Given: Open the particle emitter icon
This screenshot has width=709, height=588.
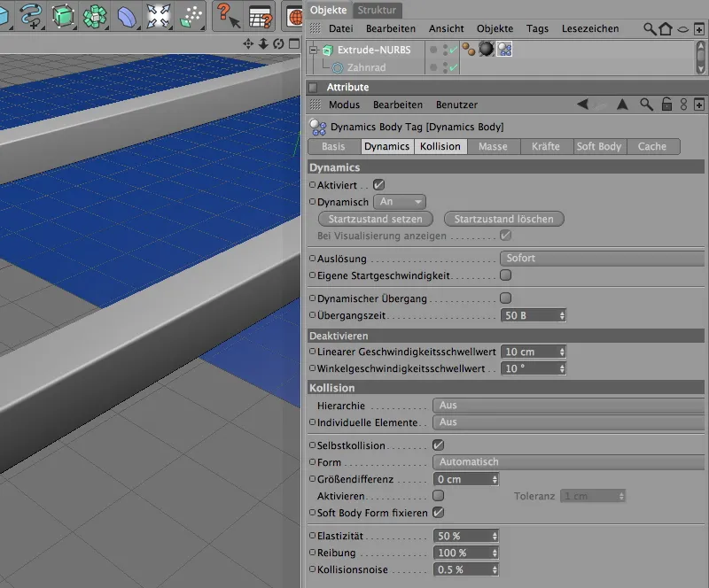Looking at the screenshot, I should [191, 15].
